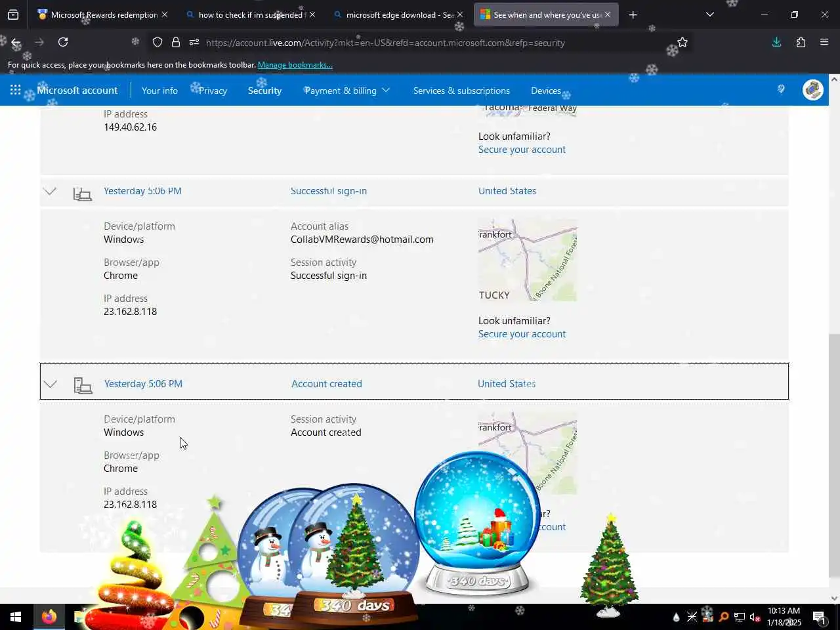Open the extensions menu

[x=801, y=43]
